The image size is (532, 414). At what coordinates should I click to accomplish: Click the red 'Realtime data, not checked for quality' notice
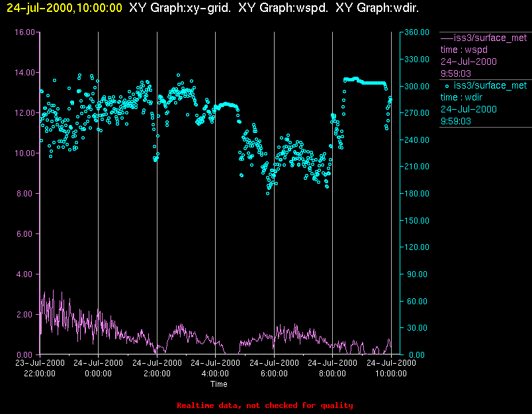[265, 405]
